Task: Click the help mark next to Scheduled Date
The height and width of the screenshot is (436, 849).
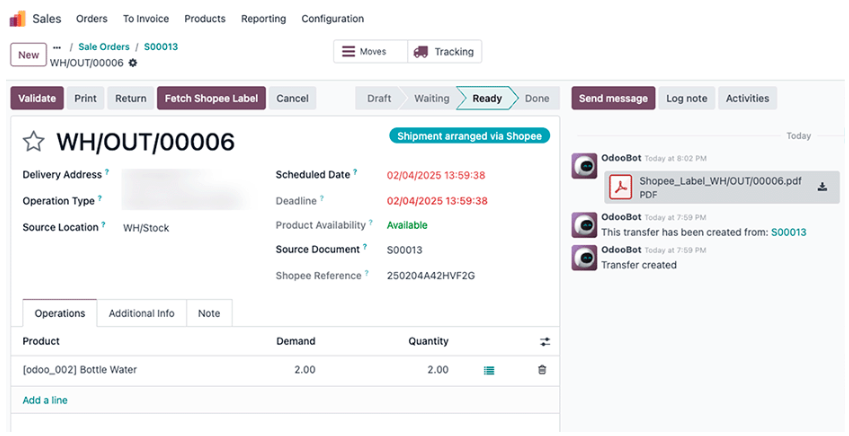Action: click(355, 172)
